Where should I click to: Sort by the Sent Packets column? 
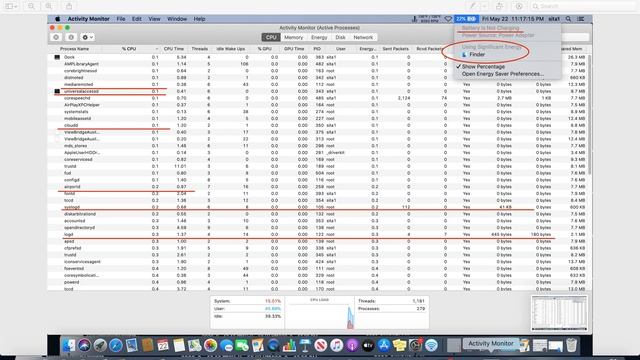[396, 49]
